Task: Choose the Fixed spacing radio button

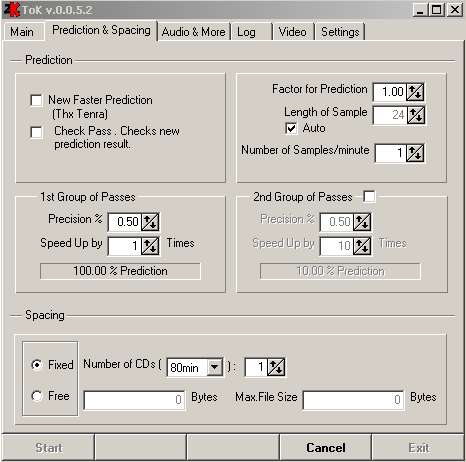Action: pyautogui.click(x=37, y=365)
